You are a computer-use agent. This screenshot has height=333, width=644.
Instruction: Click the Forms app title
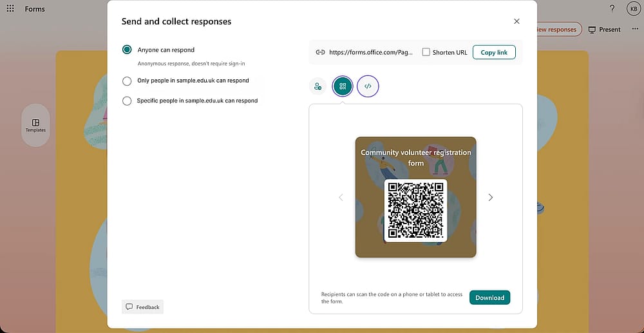pyautogui.click(x=35, y=8)
